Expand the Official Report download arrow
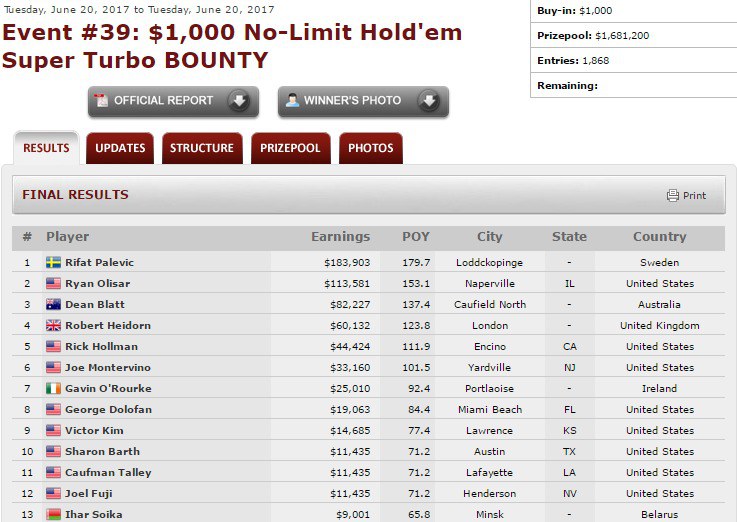737x522 pixels. click(x=238, y=101)
